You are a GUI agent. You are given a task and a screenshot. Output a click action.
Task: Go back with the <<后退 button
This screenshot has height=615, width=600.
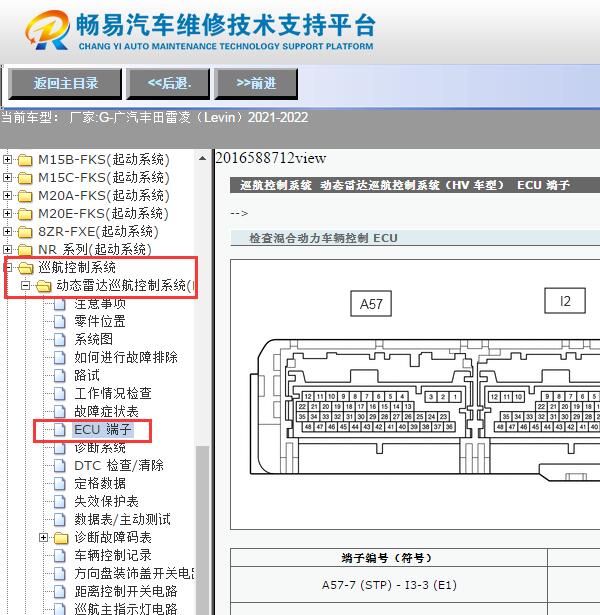(169, 83)
